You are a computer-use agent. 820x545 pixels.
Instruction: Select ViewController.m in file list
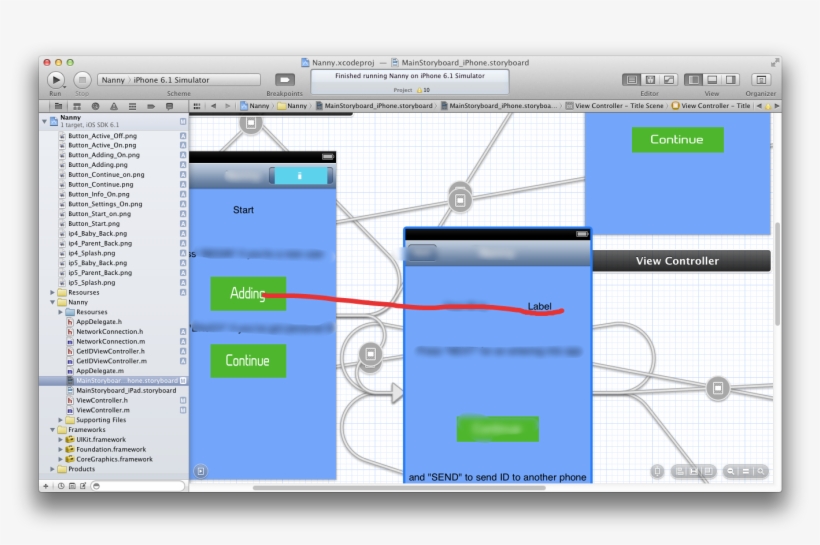pyautogui.click(x=103, y=410)
